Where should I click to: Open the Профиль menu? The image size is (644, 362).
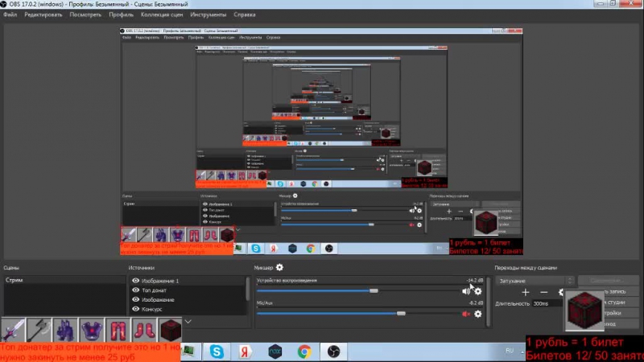[x=122, y=14]
